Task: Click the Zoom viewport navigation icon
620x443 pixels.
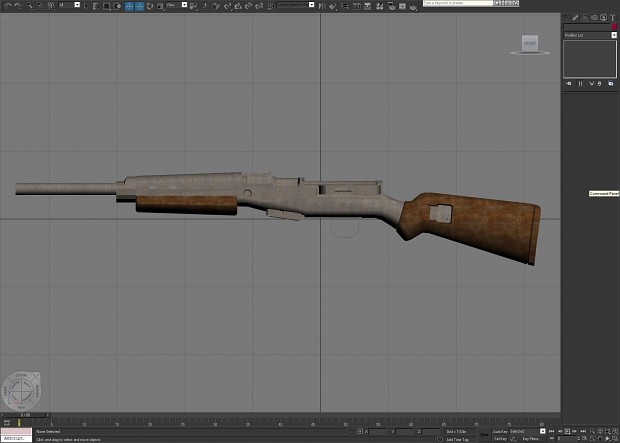Action: [592, 431]
